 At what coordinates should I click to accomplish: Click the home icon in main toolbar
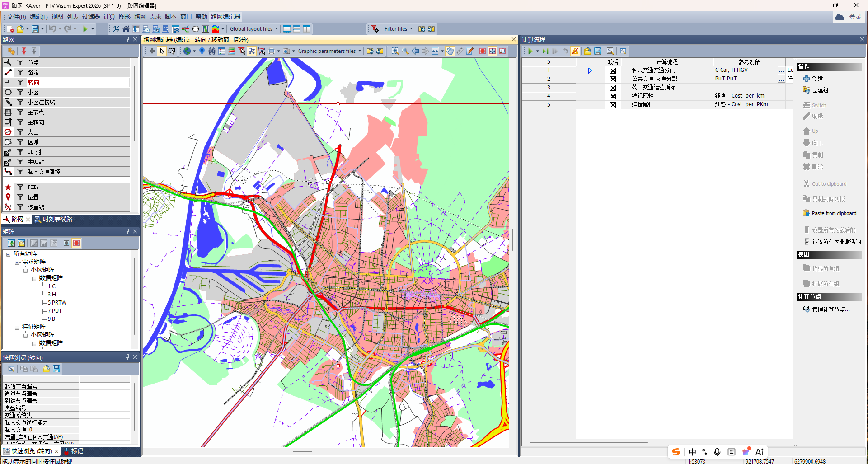126,29
